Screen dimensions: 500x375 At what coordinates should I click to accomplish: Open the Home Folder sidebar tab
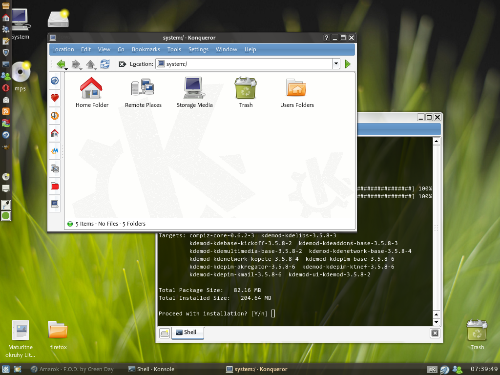(55, 133)
